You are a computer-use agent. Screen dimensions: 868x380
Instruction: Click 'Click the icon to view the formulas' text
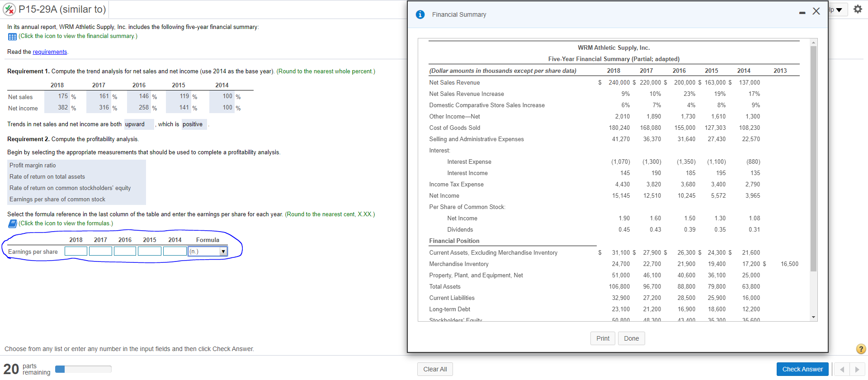click(x=66, y=223)
